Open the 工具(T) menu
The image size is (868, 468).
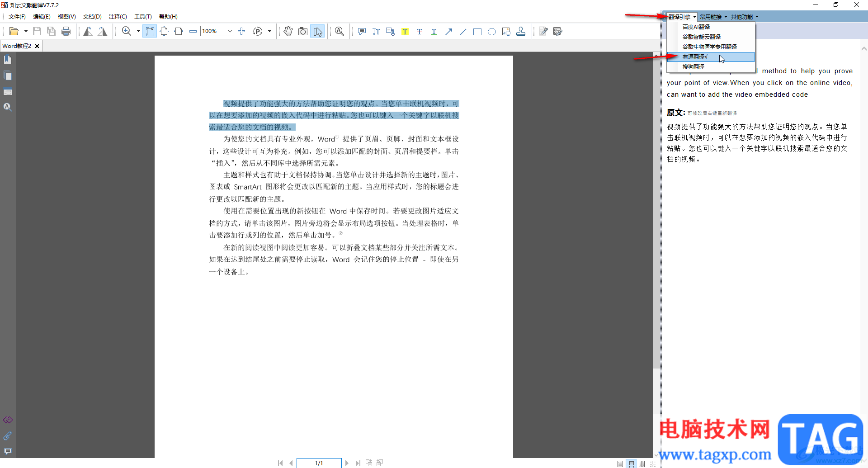coord(143,17)
